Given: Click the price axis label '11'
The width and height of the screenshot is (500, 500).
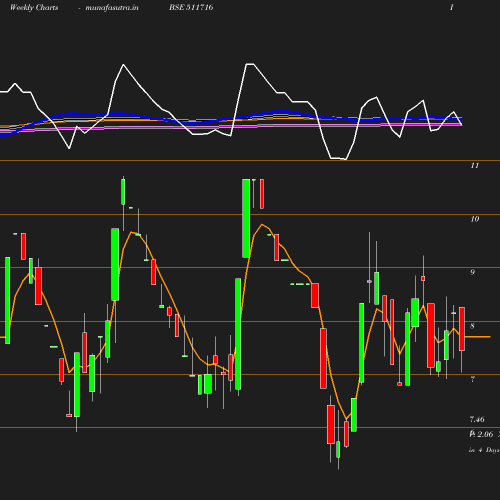Looking at the screenshot, I should pos(475,165).
